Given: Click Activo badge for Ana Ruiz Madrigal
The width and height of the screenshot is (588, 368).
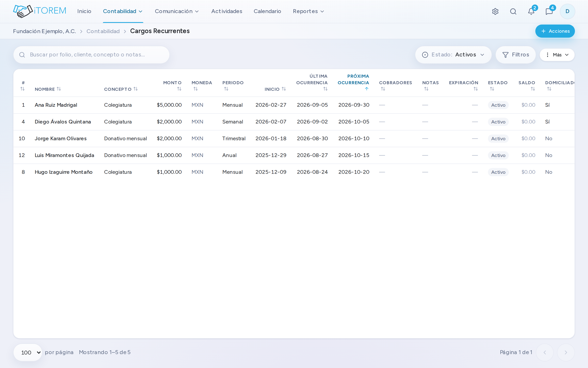Looking at the screenshot, I should coord(498,105).
